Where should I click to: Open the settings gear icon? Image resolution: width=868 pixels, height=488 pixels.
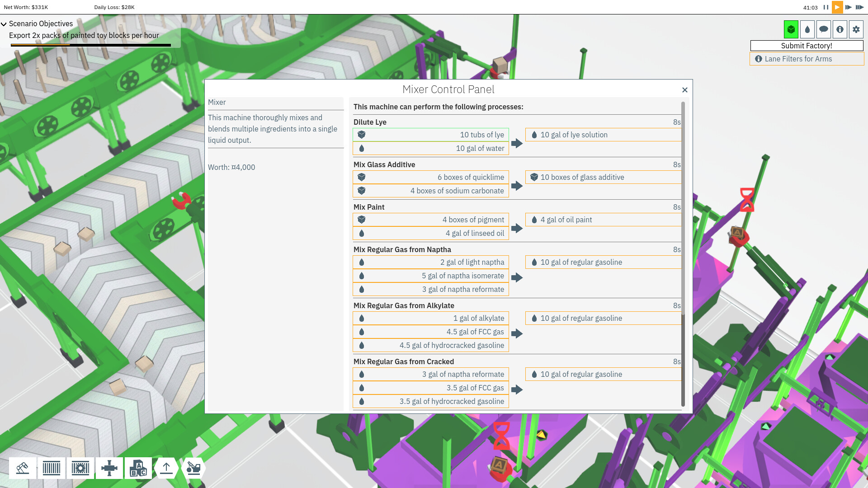point(856,29)
